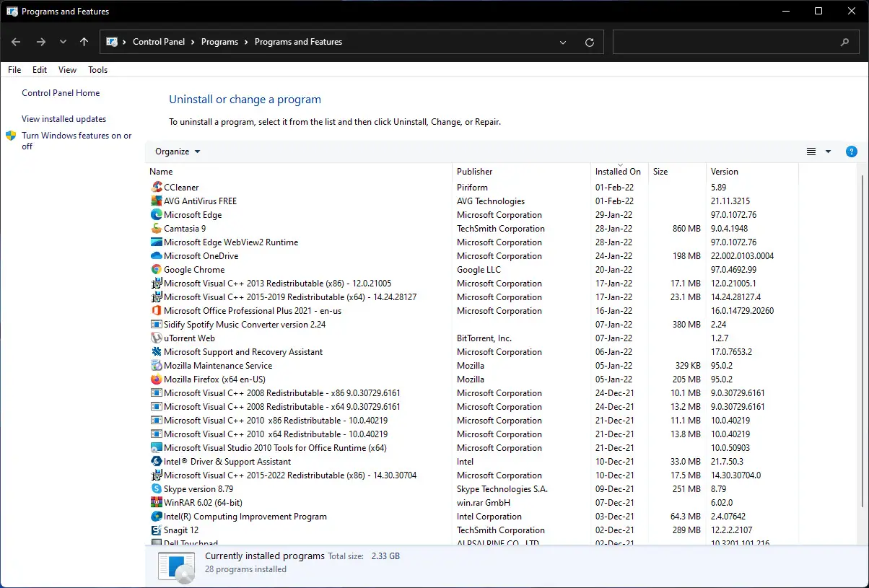Screen dimensions: 869x588
Task: Select Microsoft Visual Studio 2010 Tools for Office Runtime
Action: pos(472,448)
